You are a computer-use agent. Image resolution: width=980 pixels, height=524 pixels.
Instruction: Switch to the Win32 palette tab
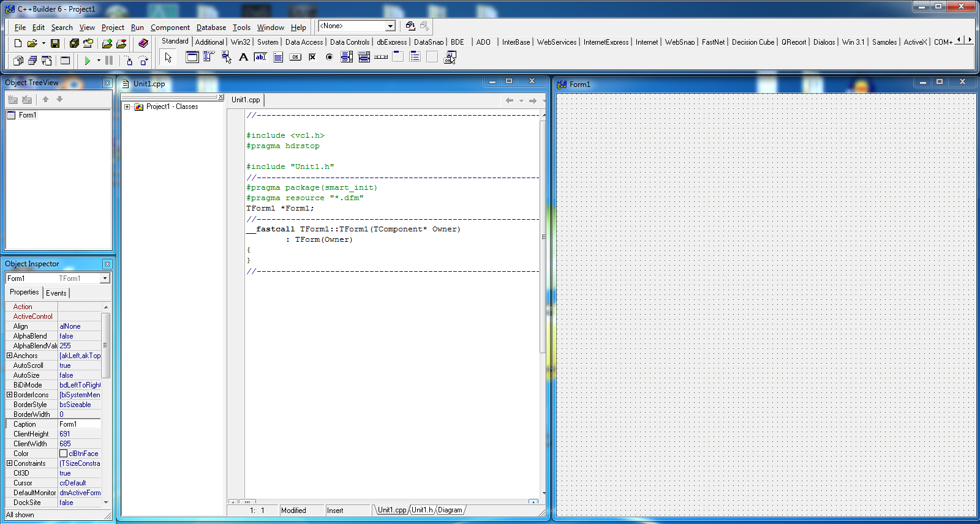[x=240, y=42]
